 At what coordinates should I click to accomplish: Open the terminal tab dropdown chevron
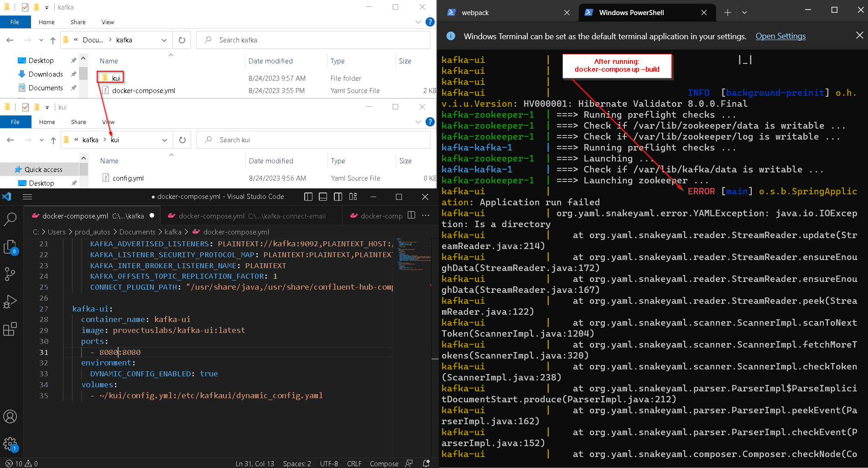745,12
